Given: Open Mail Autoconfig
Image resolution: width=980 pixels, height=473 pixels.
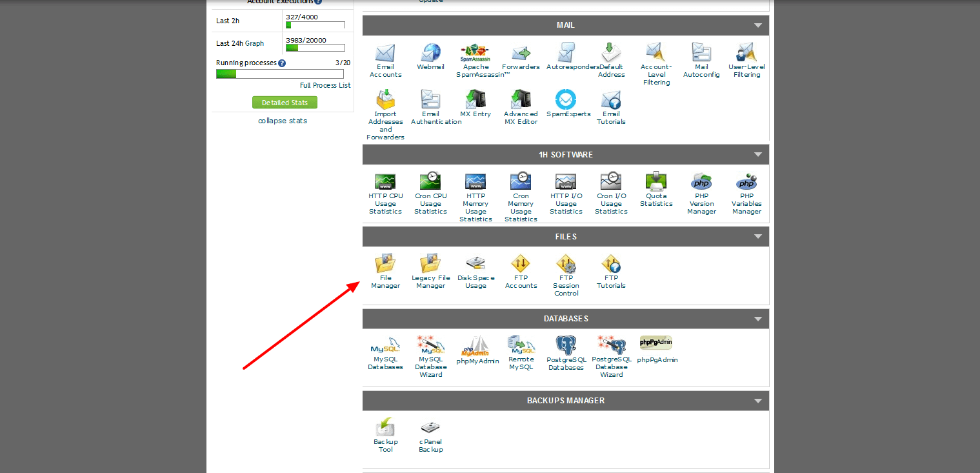Looking at the screenshot, I should 701,61.
